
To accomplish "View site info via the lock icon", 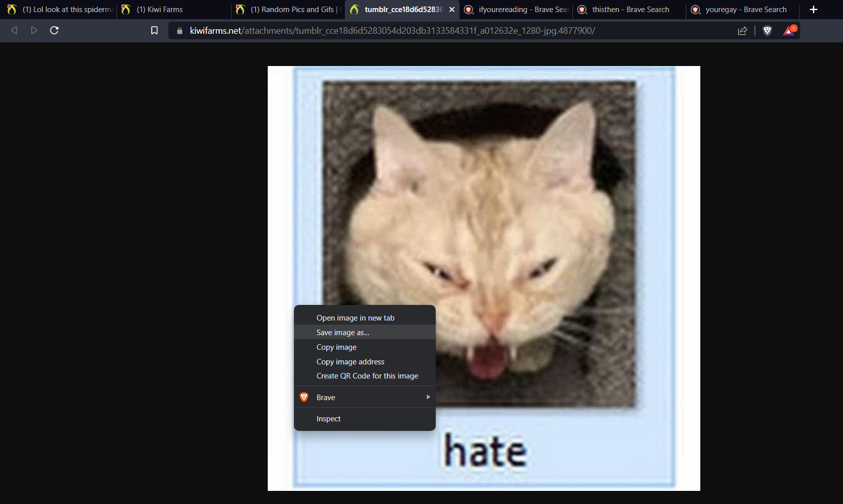I will point(179,31).
